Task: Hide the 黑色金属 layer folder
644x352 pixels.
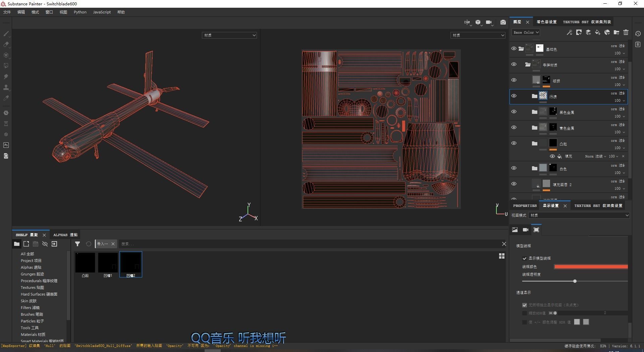Action: (x=514, y=112)
